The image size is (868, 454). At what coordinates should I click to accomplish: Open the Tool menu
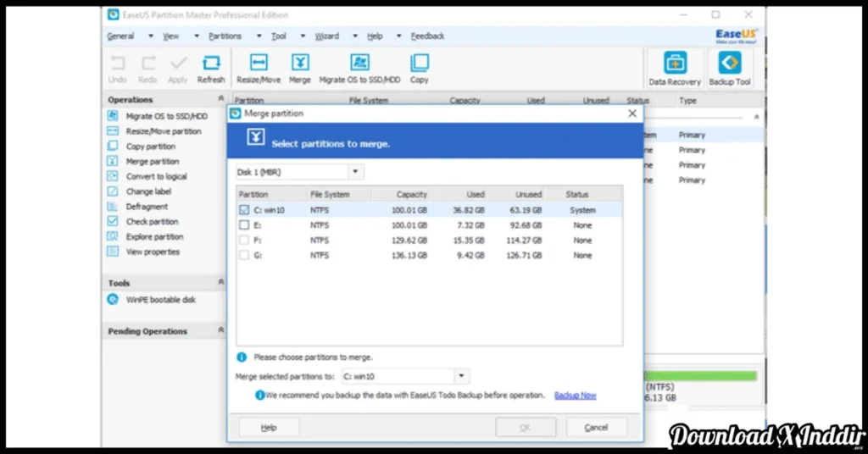tap(278, 36)
